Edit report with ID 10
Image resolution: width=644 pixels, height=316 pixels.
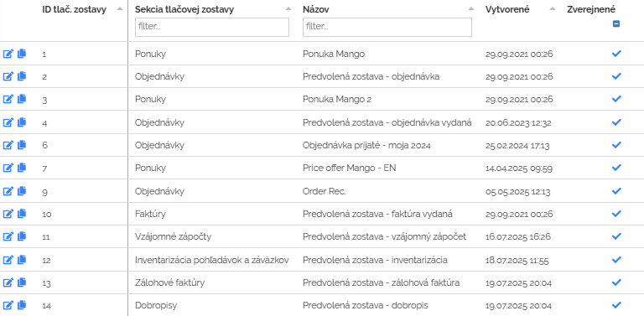[8, 214]
